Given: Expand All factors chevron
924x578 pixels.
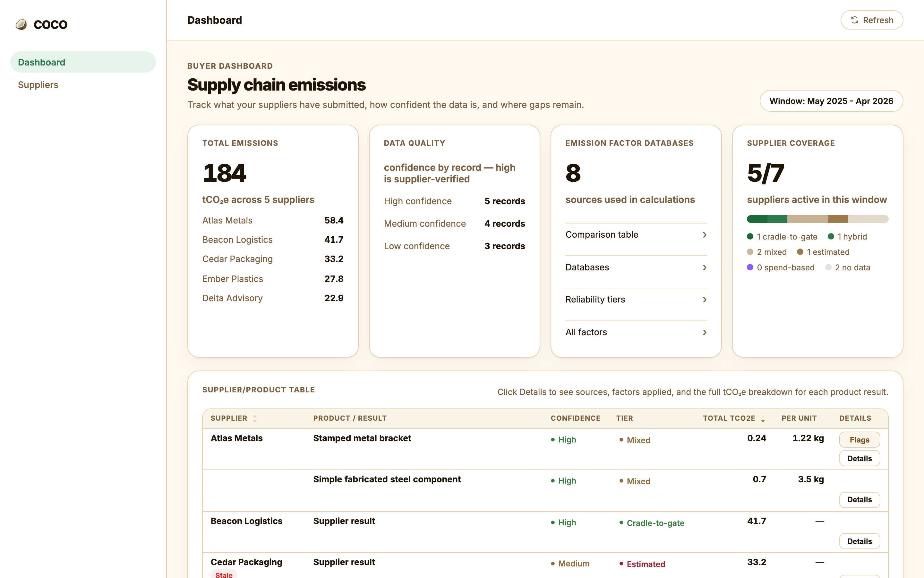Looking at the screenshot, I should (705, 332).
